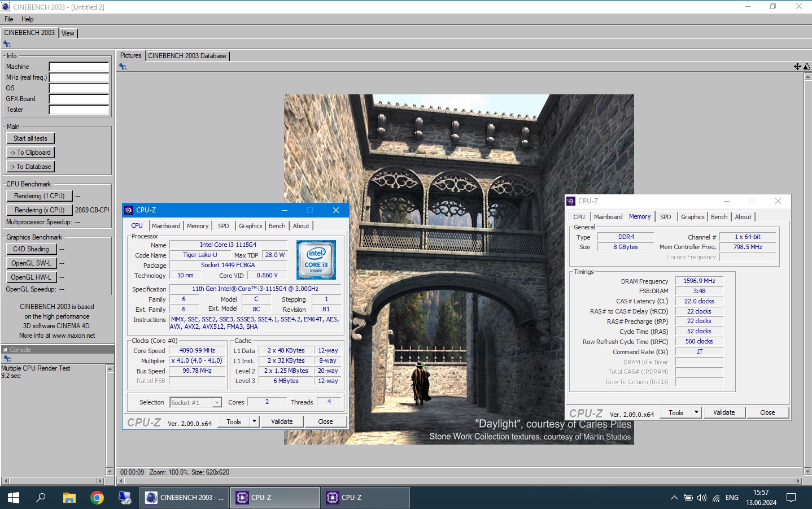Select the Pictures tab

[131, 55]
